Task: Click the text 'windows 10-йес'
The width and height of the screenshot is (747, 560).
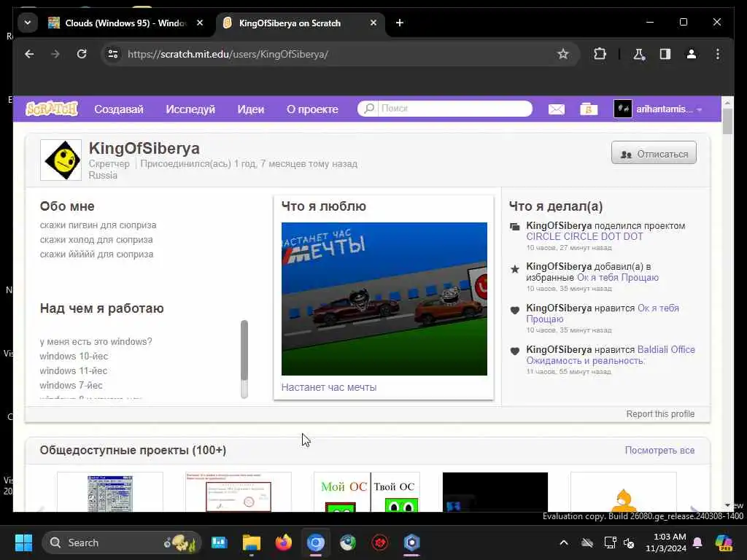Action: (x=74, y=356)
